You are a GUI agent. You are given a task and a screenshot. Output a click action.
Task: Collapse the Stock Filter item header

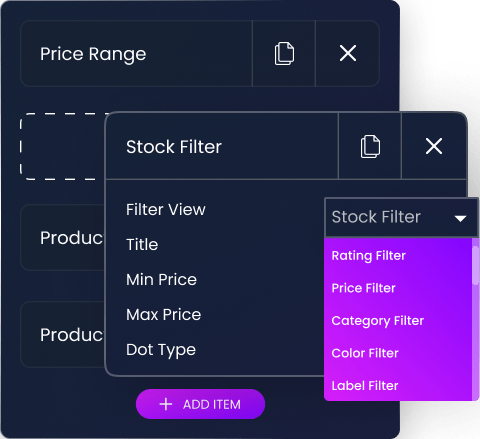click(222, 146)
